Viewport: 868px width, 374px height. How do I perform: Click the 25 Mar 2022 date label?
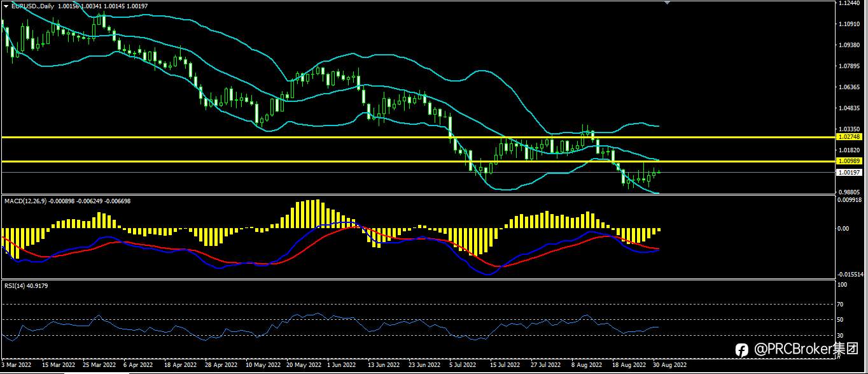click(x=100, y=365)
